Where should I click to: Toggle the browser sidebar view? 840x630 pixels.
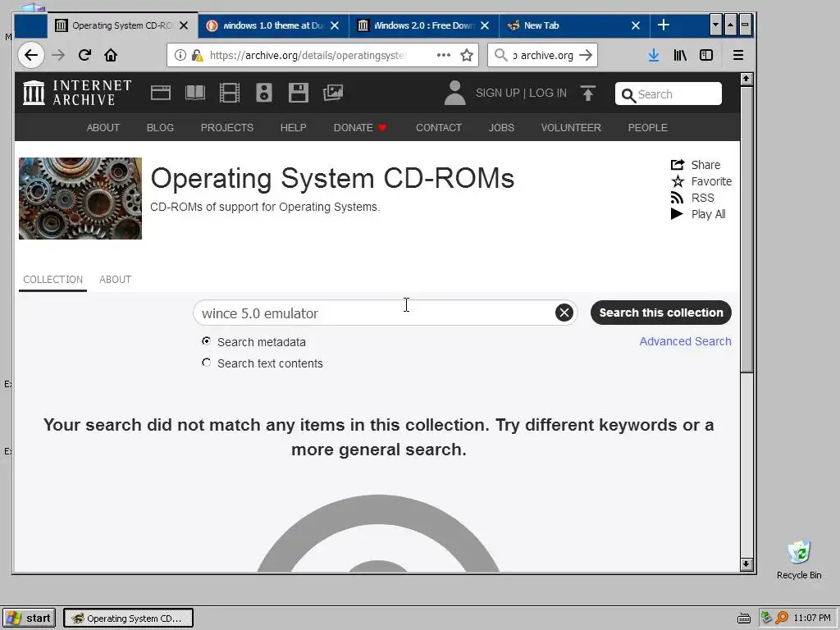[706, 55]
